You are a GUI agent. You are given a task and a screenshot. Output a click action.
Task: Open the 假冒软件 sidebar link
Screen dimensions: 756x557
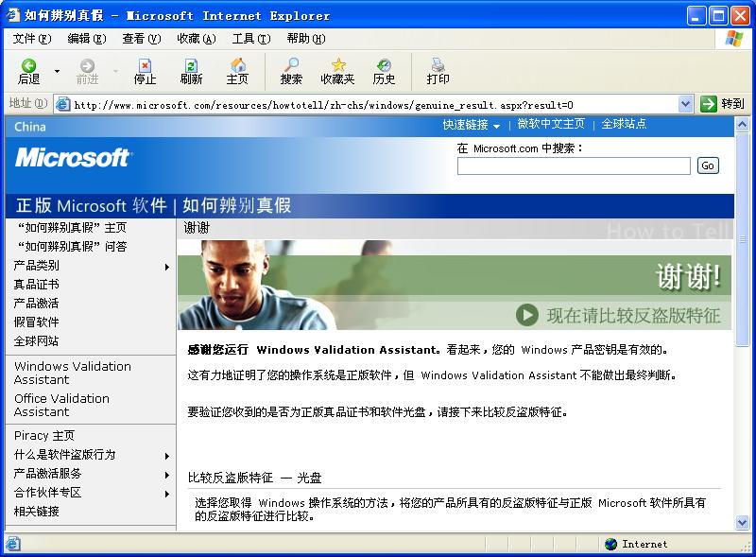(x=36, y=322)
